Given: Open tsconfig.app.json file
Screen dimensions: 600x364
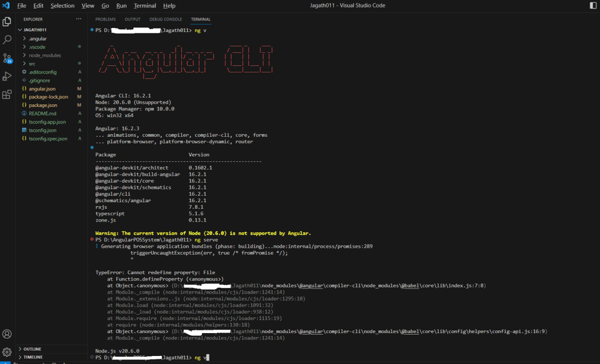Looking at the screenshot, I should click(x=47, y=122).
